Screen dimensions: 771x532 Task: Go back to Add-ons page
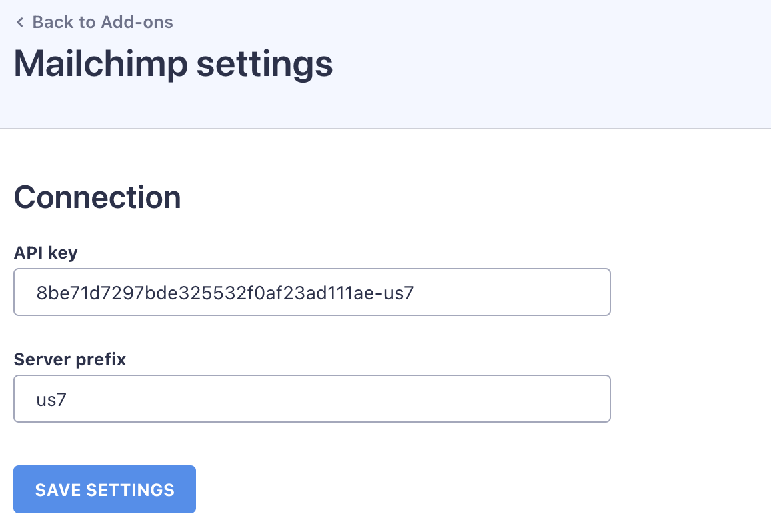[x=94, y=22]
